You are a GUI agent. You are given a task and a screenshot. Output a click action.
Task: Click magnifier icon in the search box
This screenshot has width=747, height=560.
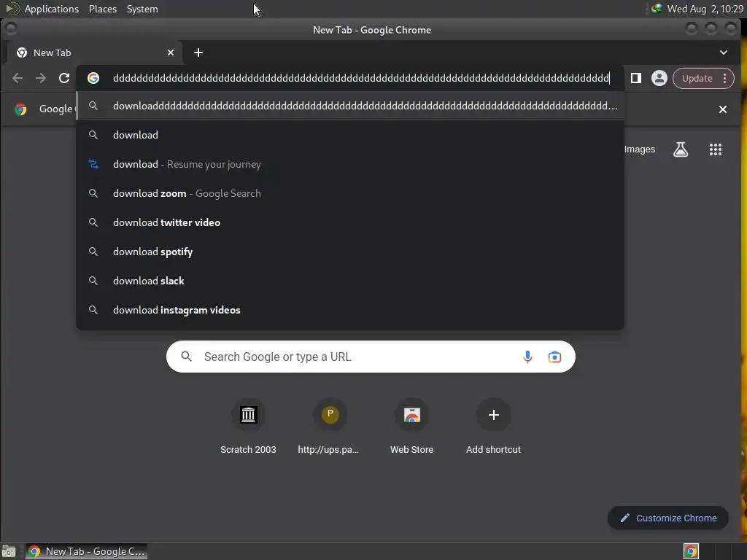(x=186, y=357)
